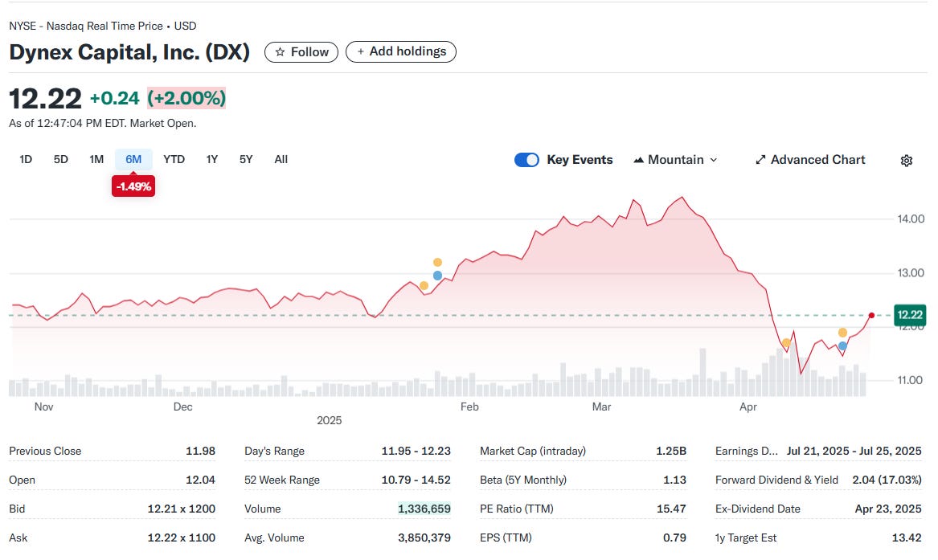
Task: Click the top yellow event marker near February
Action: point(437,263)
